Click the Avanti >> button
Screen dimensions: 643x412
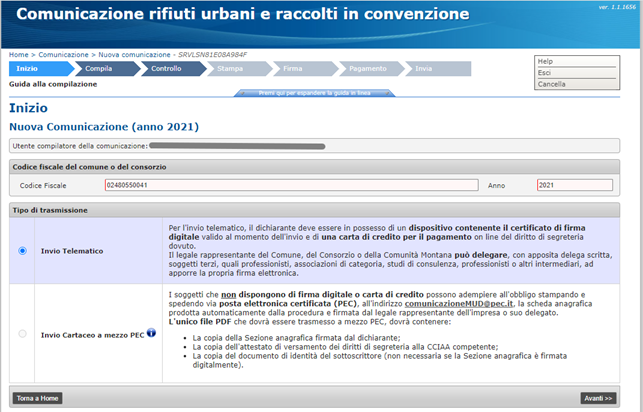click(x=598, y=397)
